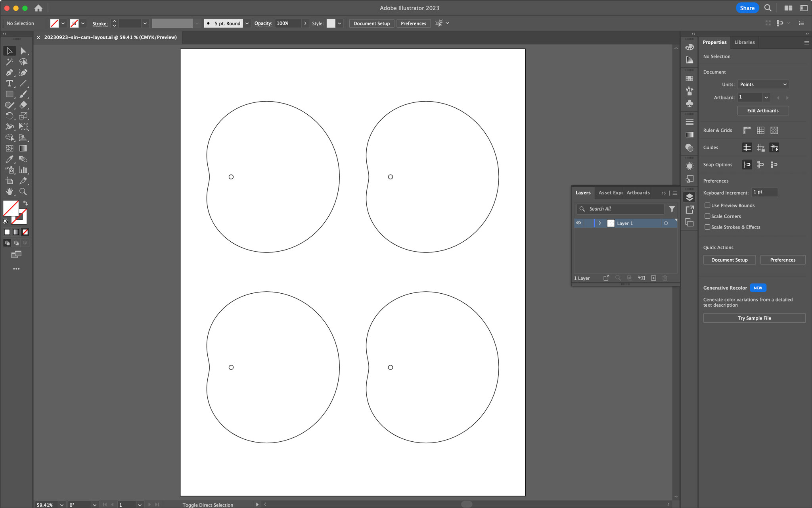Open the Artboards panel tab
The image size is (812, 508).
(x=638, y=192)
